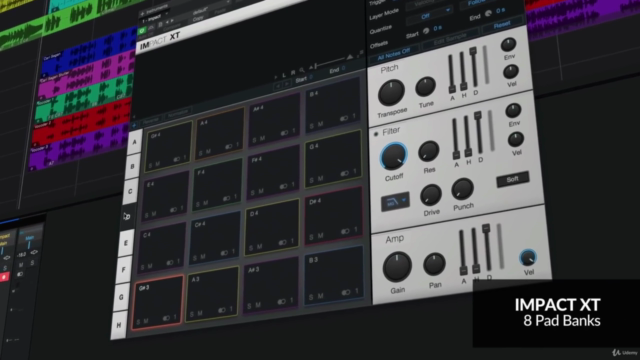Screen dimensions: 640x360
Task: Select the R channel icon in waveform toolbar
Action: point(293,73)
